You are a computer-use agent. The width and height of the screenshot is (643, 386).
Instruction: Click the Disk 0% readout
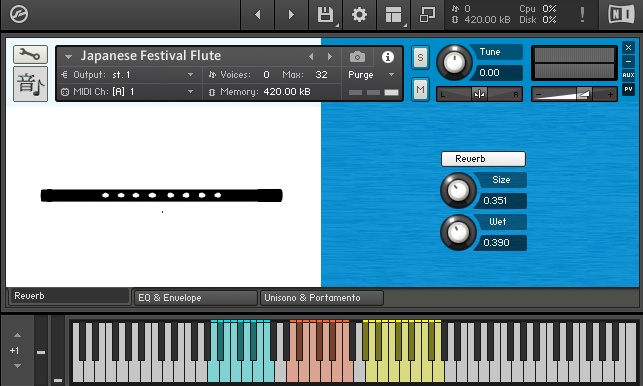point(538,20)
